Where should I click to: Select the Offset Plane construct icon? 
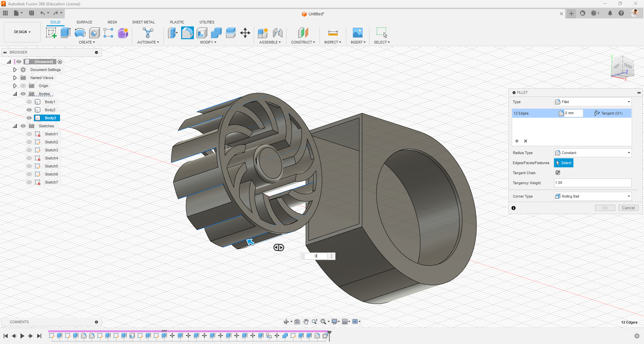(x=303, y=33)
